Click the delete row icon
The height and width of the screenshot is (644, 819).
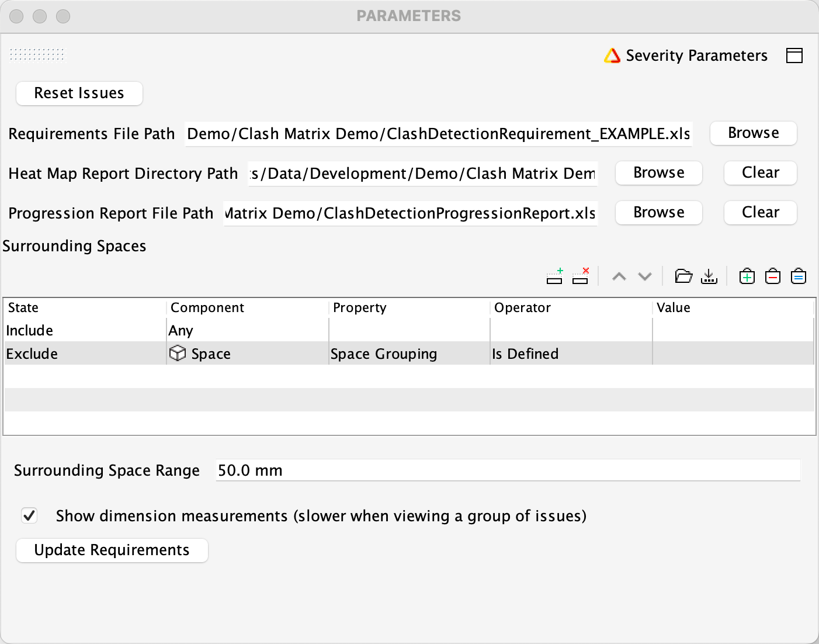(580, 276)
